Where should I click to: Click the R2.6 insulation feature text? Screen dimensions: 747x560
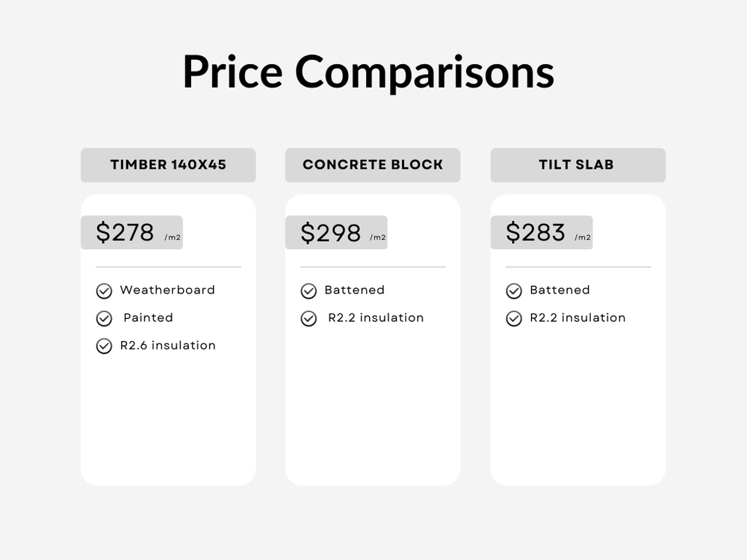(167, 345)
